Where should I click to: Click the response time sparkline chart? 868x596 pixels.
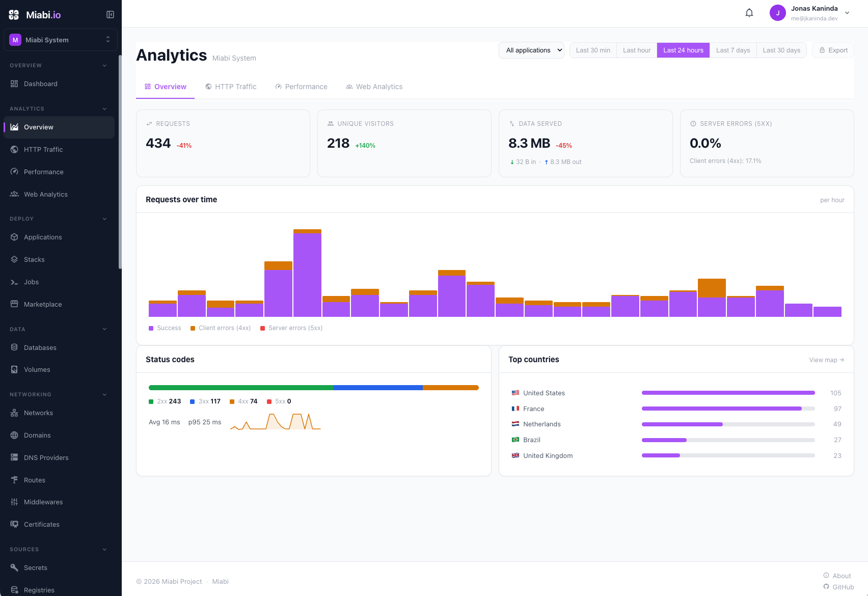(x=276, y=422)
